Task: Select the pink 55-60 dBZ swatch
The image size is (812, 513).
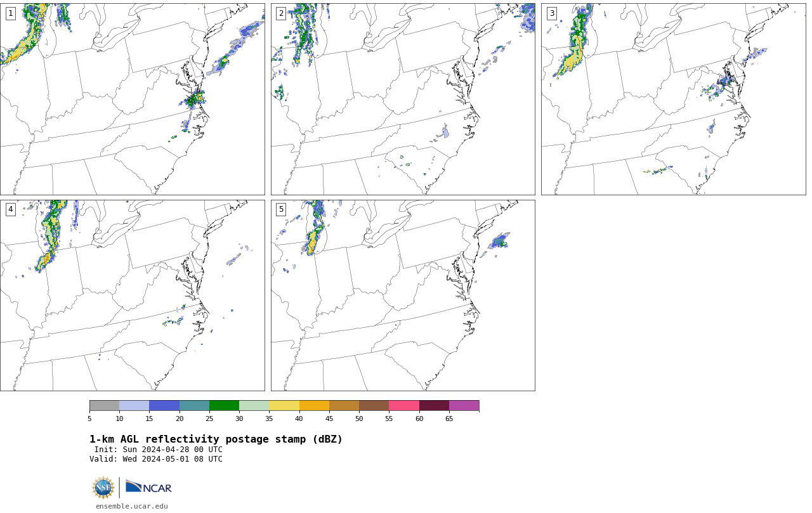Action: [x=404, y=406]
